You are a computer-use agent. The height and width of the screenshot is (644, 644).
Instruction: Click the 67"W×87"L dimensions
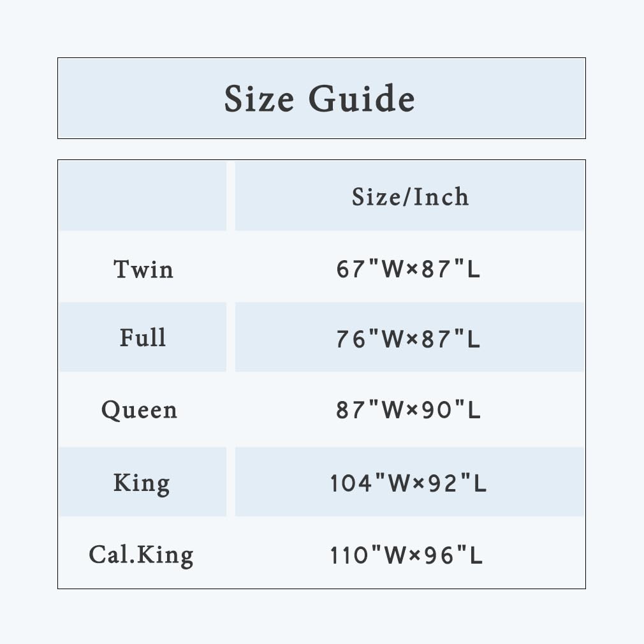408,269
